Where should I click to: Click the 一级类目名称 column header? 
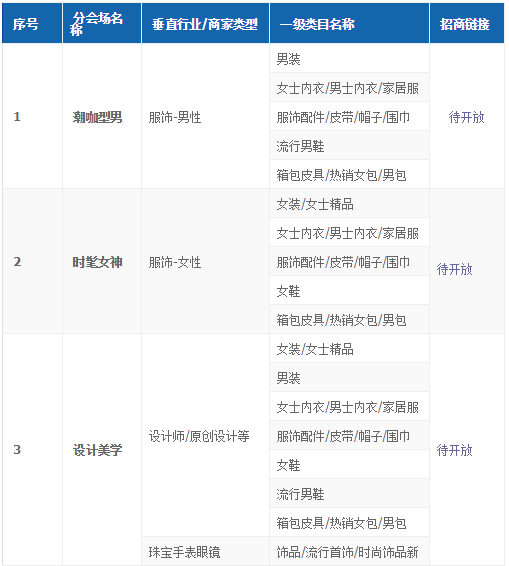pyautogui.click(x=349, y=23)
